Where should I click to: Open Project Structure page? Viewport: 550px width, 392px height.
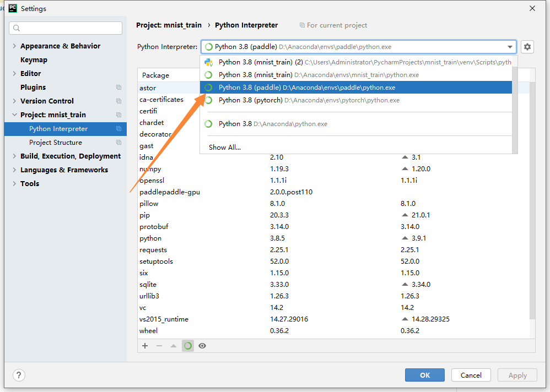point(56,143)
